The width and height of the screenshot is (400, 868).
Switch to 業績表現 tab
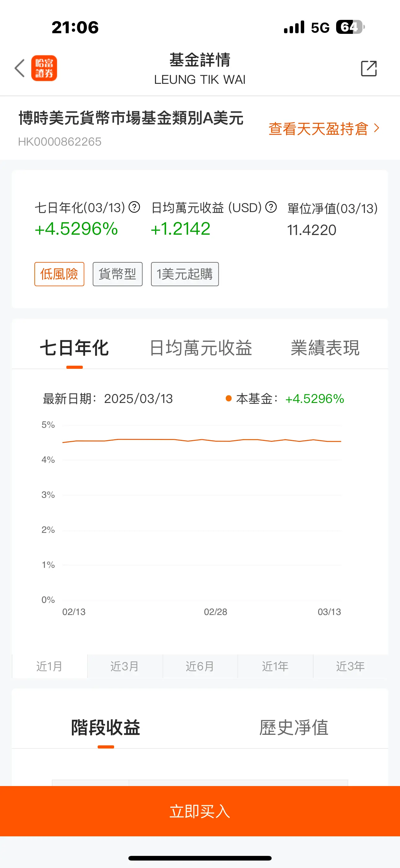(325, 348)
